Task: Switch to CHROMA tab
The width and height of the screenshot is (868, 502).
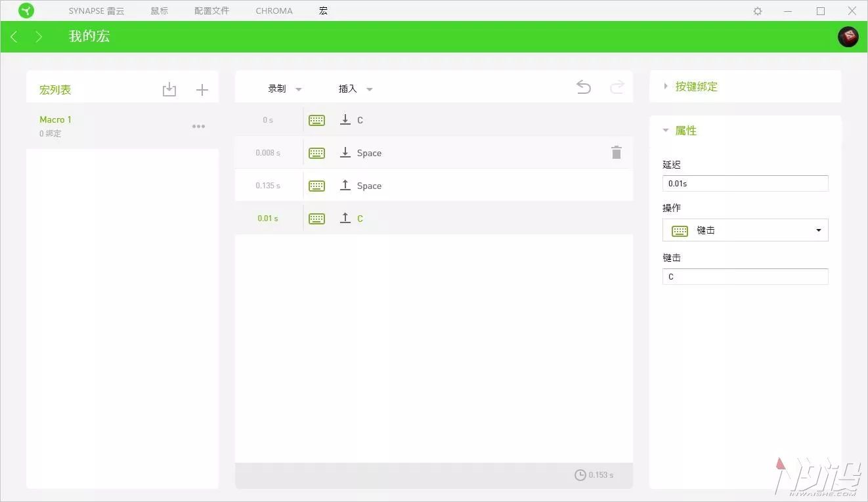Action: [274, 11]
